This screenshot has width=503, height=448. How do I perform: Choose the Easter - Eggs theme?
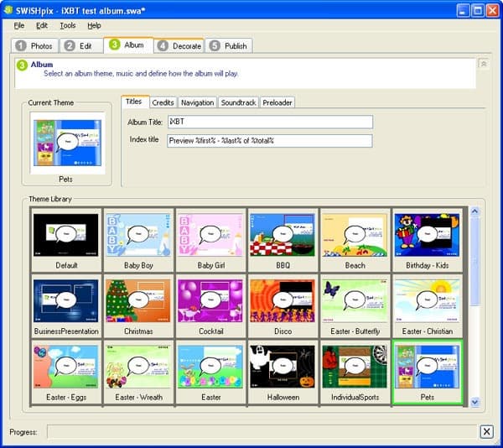pyautogui.click(x=66, y=372)
